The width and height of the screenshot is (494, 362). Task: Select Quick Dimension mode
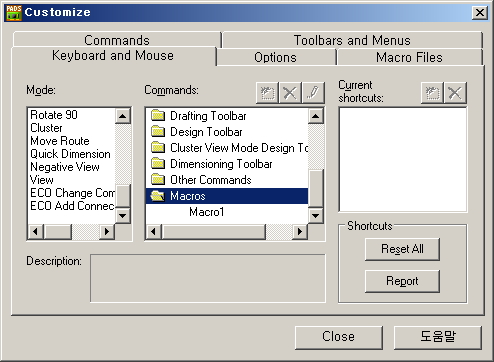pos(70,154)
